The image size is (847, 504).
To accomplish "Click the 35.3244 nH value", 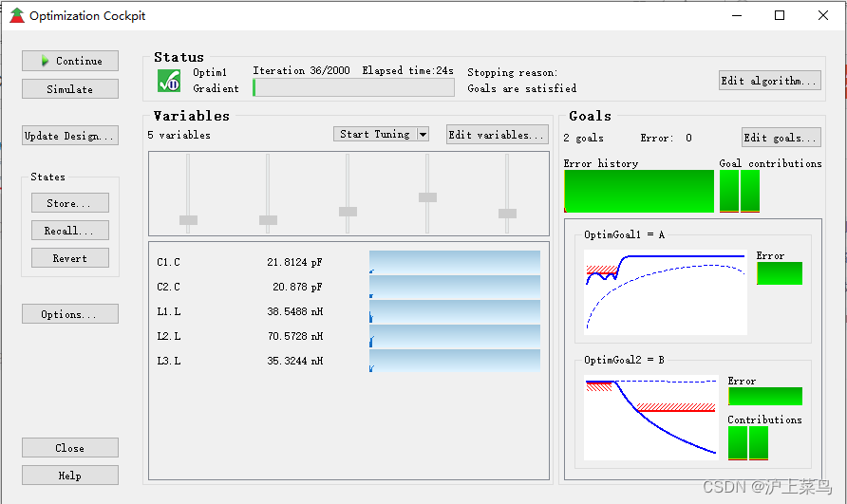I will coord(295,361).
